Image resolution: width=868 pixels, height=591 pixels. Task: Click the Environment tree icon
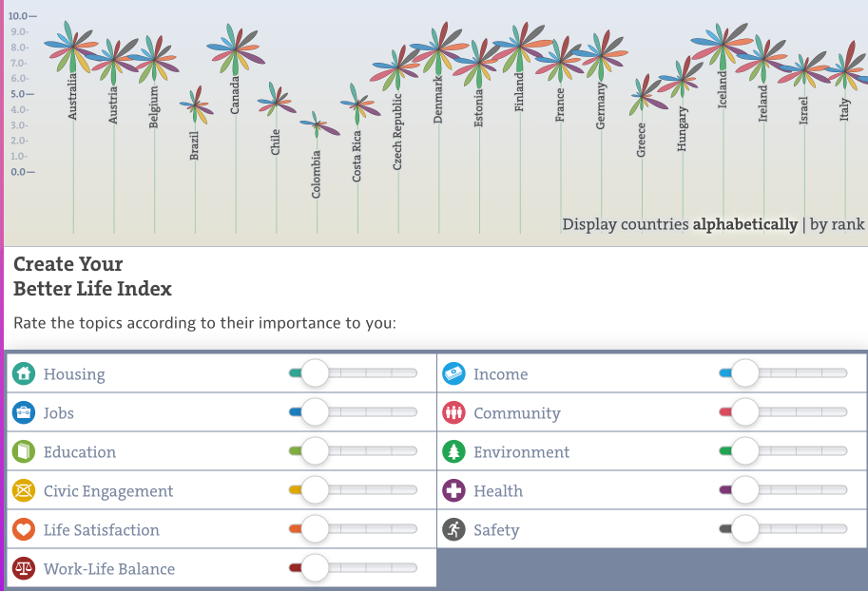pyautogui.click(x=454, y=451)
